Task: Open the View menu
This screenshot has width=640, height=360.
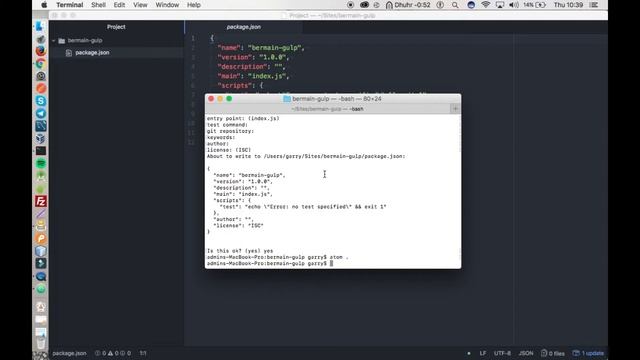Action: pyautogui.click(x=140, y=5)
